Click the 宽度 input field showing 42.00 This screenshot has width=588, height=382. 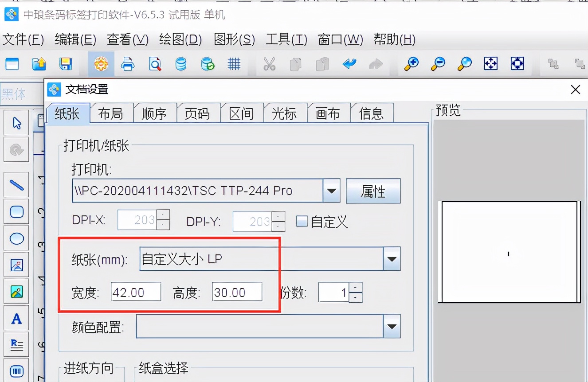136,292
